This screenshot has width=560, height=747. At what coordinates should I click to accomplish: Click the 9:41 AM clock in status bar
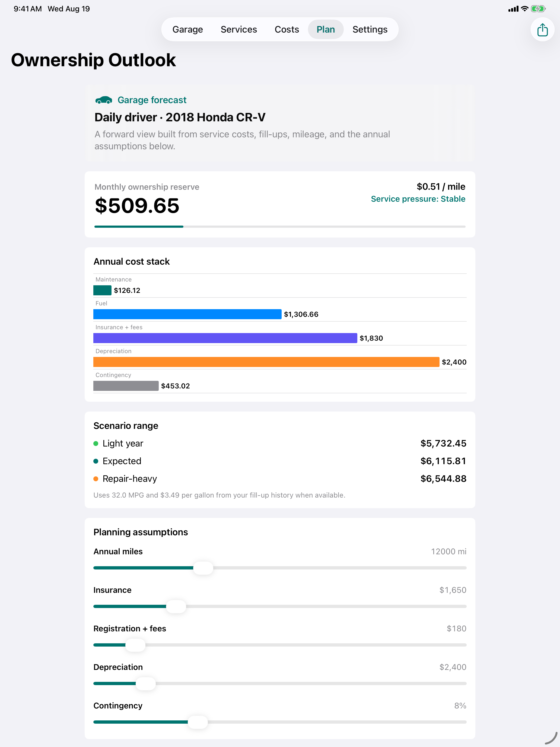pos(28,9)
